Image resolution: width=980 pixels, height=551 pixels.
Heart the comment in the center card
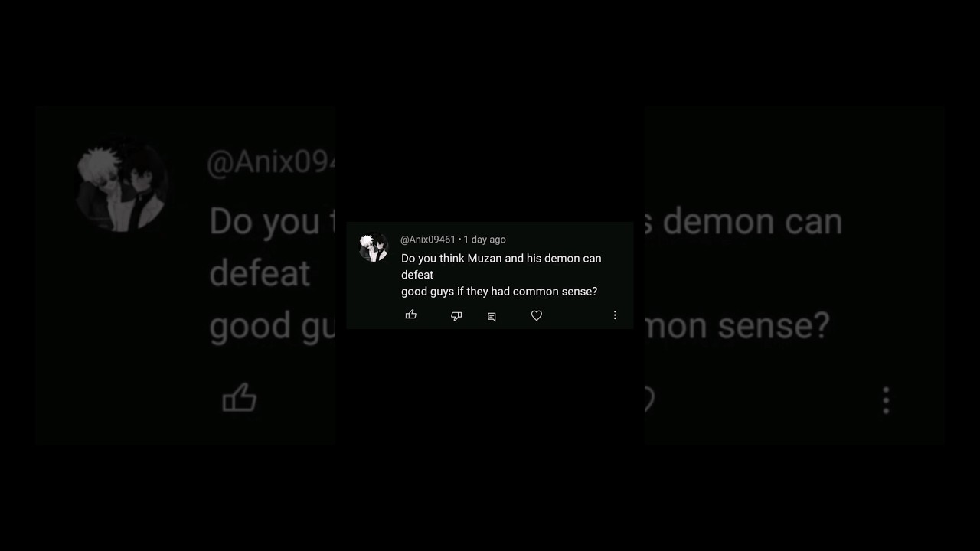pyautogui.click(x=537, y=315)
